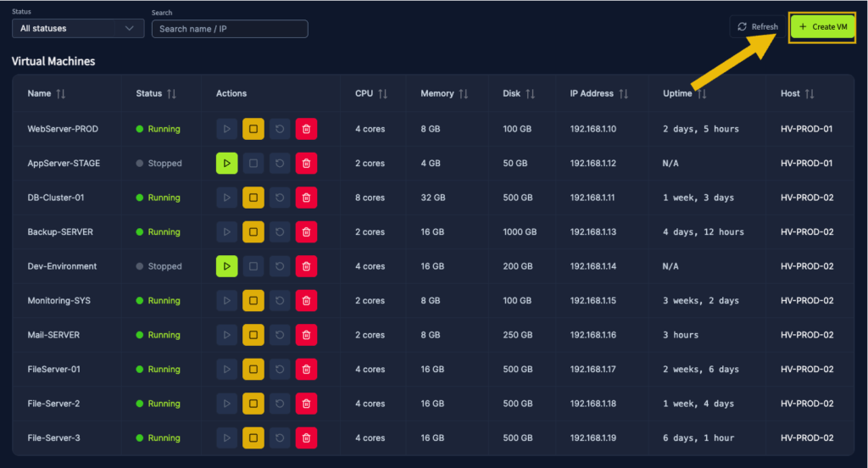Screen dimensions: 868x468
Task: Sort table by Name column
Action: pyautogui.click(x=59, y=93)
